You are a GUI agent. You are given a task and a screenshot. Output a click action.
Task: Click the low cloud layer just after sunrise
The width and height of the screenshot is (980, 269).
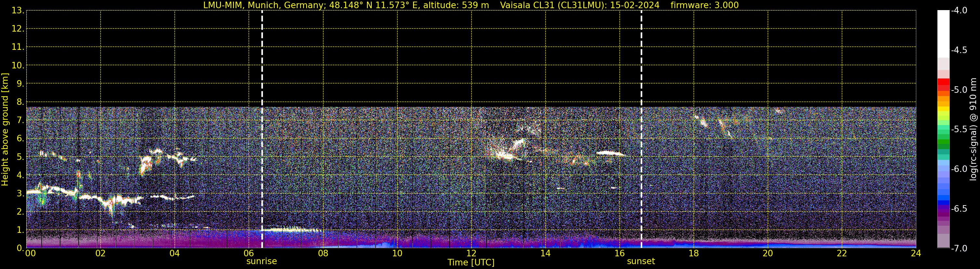pyautogui.click(x=292, y=230)
